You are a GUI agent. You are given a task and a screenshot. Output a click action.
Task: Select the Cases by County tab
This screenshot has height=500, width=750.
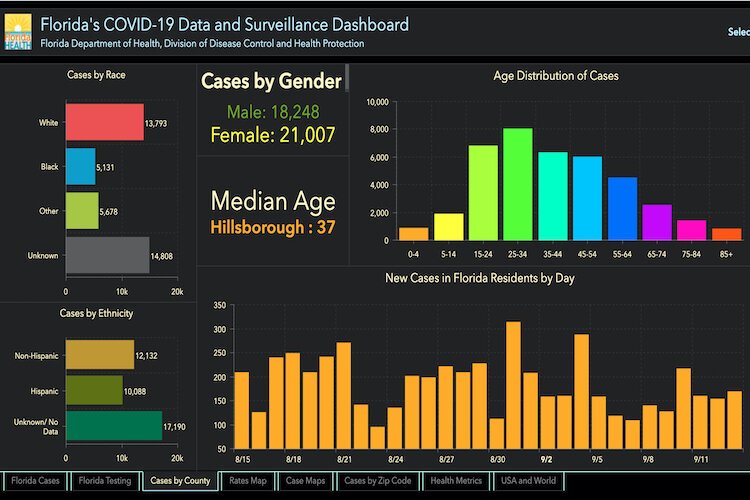[x=180, y=481]
